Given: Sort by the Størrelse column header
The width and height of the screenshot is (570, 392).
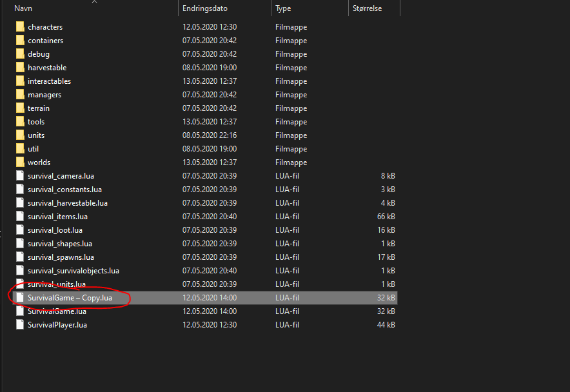Looking at the screenshot, I should [x=367, y=8].
